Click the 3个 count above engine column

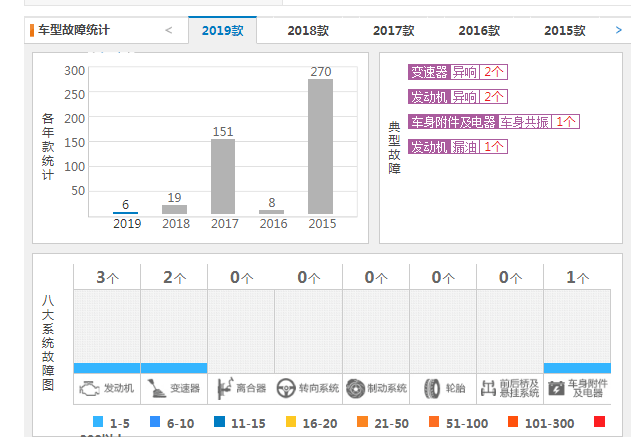[107, 277]
